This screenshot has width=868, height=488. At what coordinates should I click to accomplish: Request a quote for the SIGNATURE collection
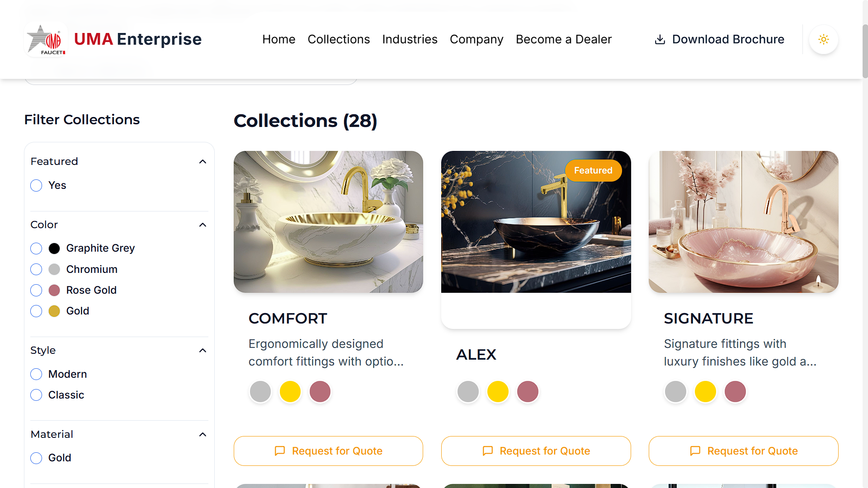[743, 451]
